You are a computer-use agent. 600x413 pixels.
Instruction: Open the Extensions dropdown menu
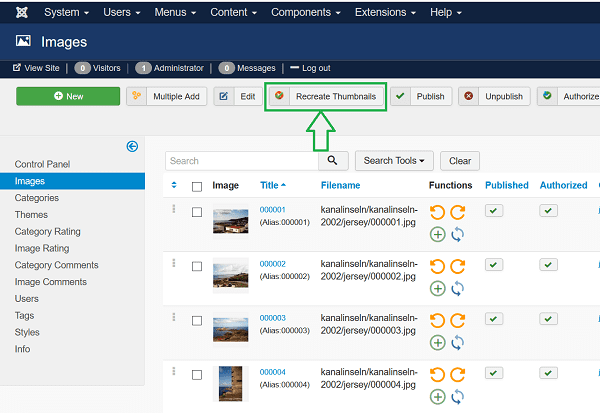[384, 12]
